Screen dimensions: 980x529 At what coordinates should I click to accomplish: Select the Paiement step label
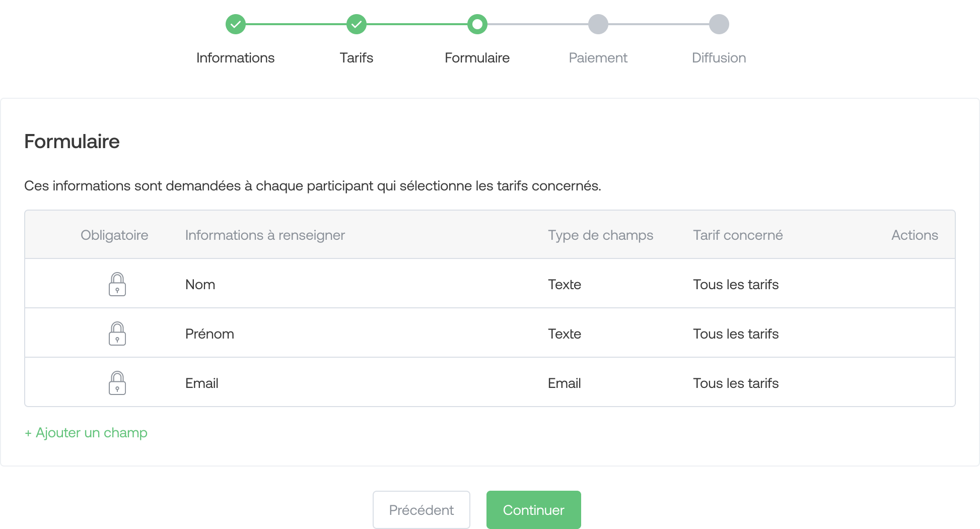(598, 58)
